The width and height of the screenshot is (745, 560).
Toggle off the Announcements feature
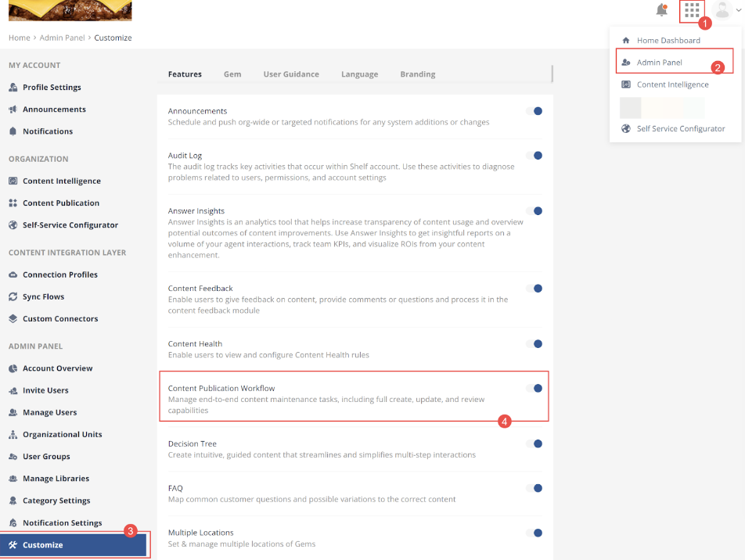pyautogui.click(x=537, y=111)
